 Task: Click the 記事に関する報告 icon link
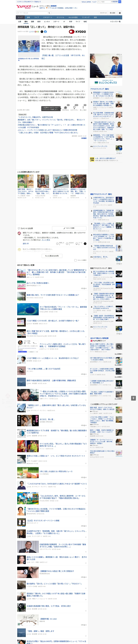(23, 110)
